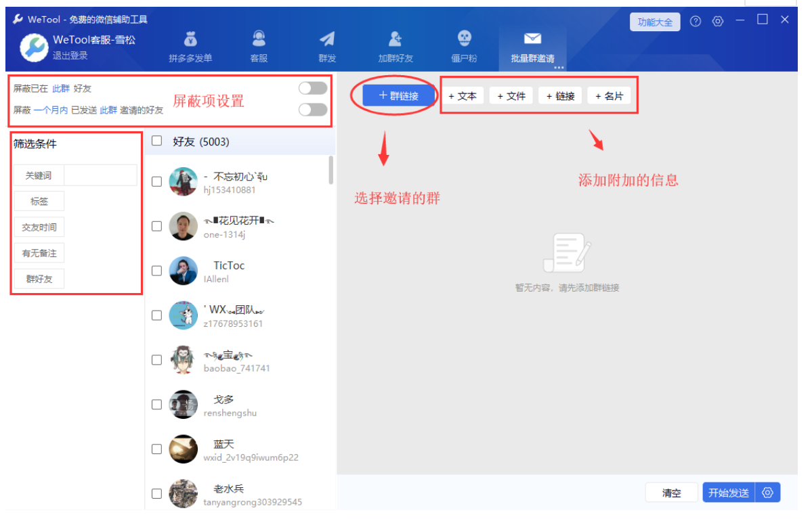Switch to the 客服 tab

click(x=259, y=47)
